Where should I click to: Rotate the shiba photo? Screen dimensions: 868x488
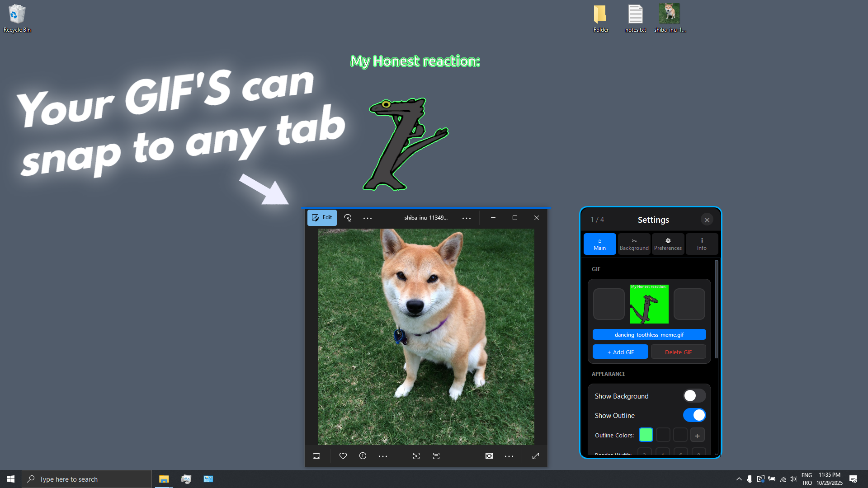pyautogui.click(x=348, y=217)
